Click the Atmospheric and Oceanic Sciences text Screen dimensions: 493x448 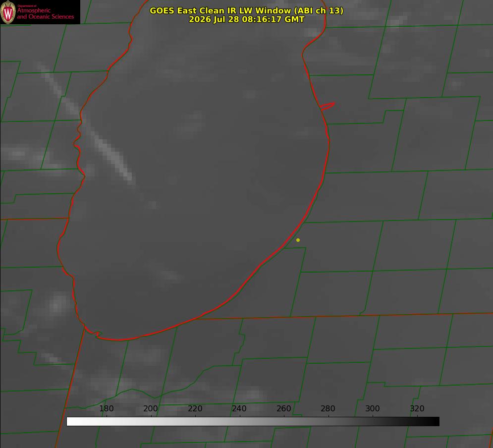[x=45, y=13]
